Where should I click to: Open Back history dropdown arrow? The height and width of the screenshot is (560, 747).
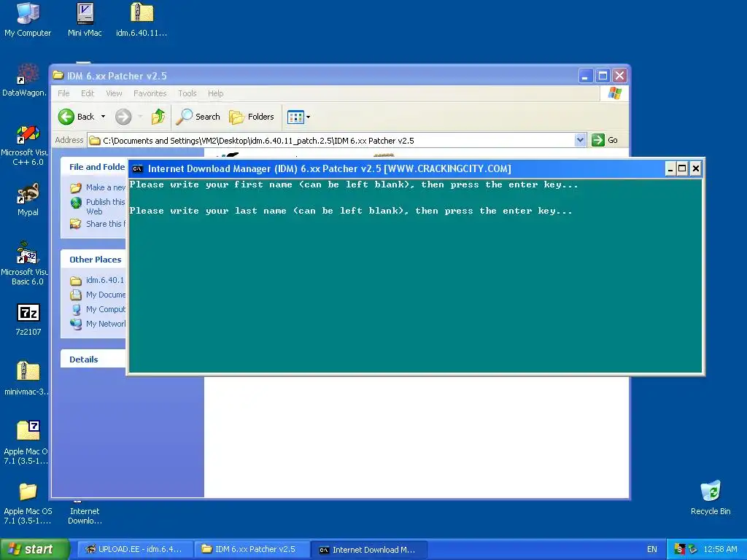[x=103, y=117]
